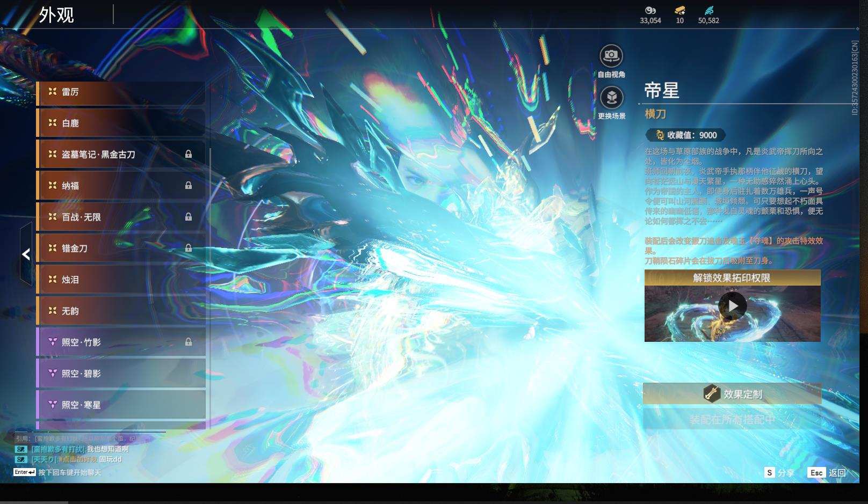Click the skin list scrollbar
This screenshot has height=504, width=868.
(209, 289)
